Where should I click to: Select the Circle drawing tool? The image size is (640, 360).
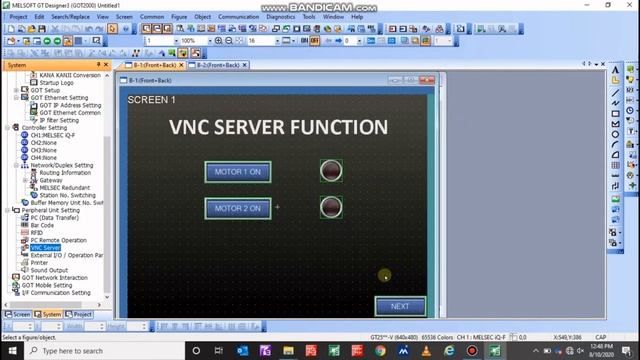[x=616, y=134]
